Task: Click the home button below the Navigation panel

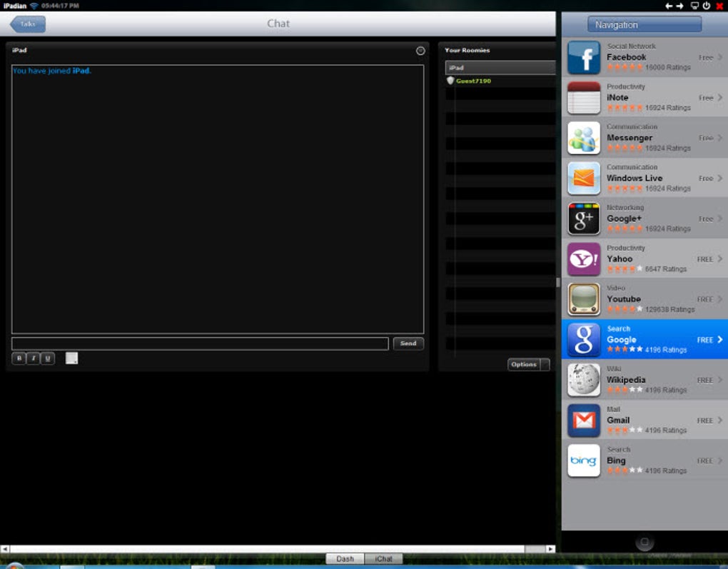Action: pyautogui.click(x=644, y=542)
